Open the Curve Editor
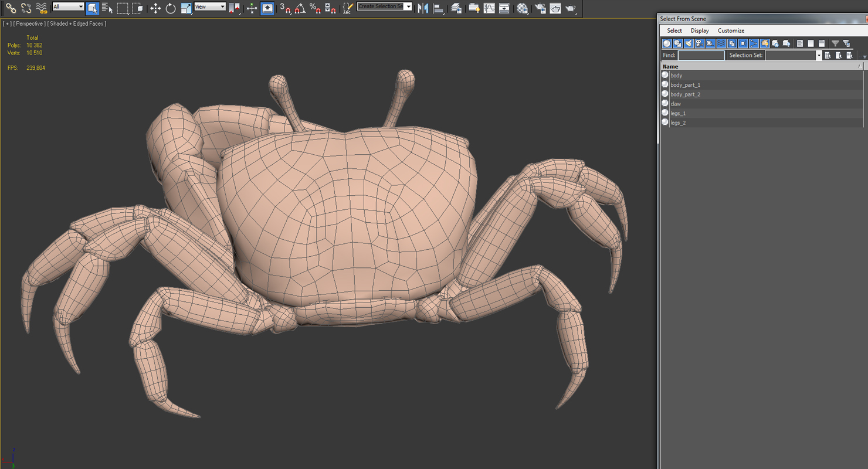Viewport: 868px width, 469px height. tap(489, 8)
